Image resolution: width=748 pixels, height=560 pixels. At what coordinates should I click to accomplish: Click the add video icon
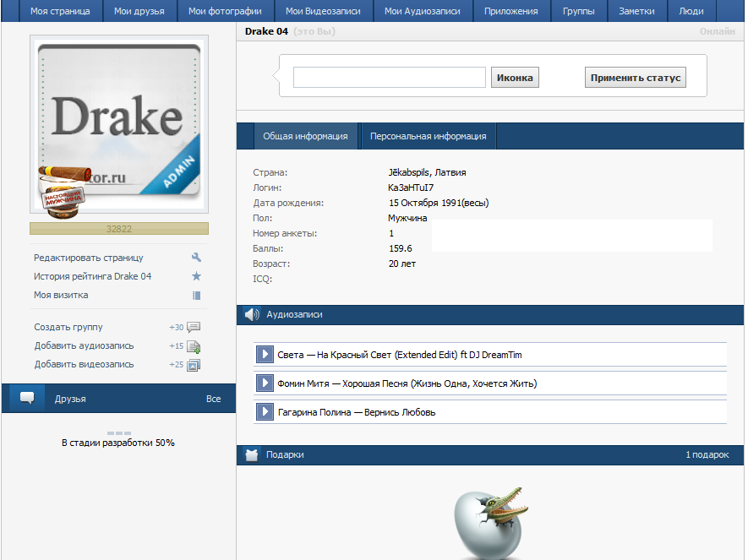coord(194,365)
